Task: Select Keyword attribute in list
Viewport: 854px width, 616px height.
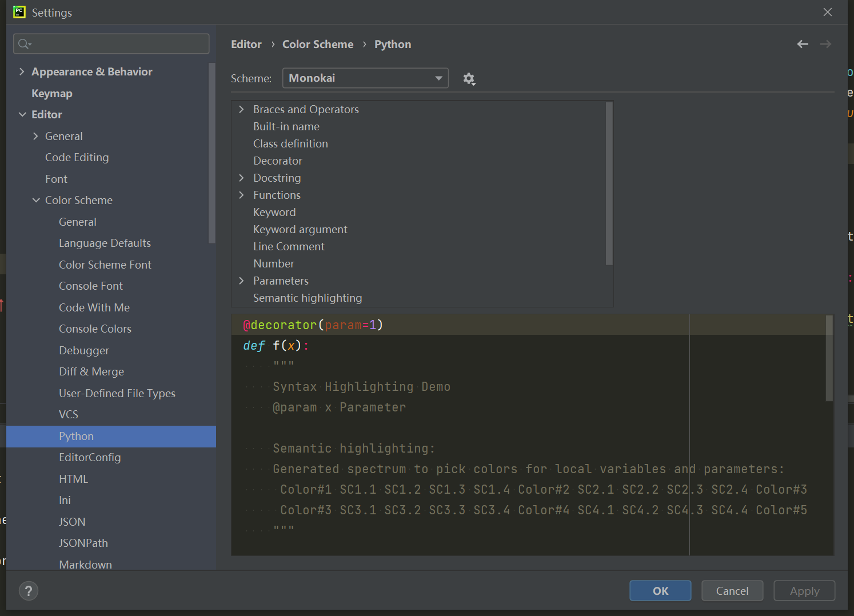Action: click(x=274, y=212)
